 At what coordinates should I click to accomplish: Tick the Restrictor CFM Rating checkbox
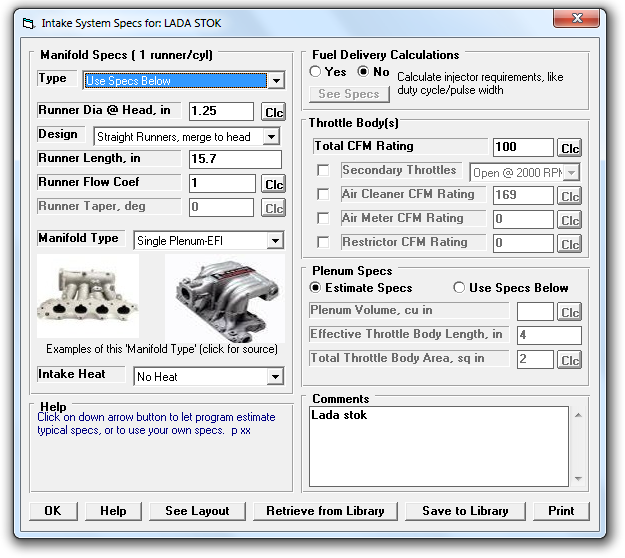tap(323, 242)
